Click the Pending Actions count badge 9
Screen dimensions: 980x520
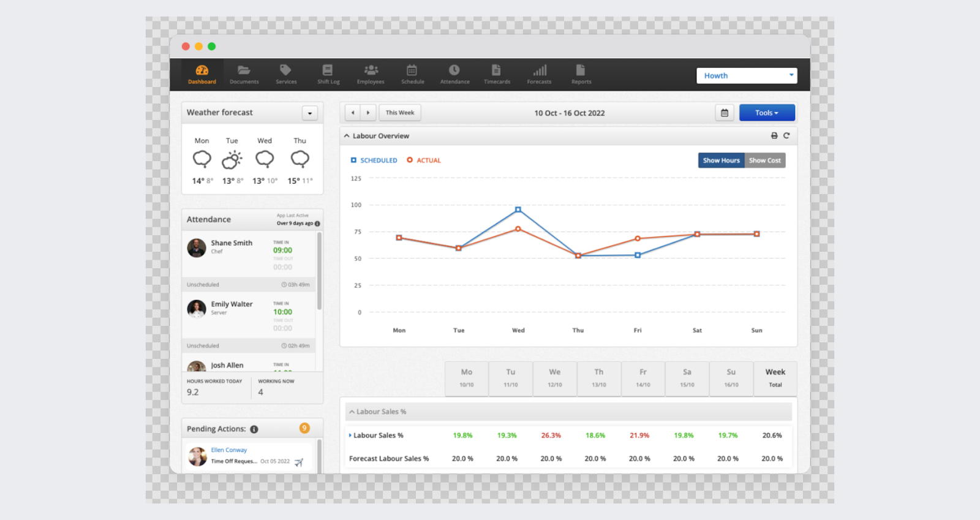pos(304,428)
